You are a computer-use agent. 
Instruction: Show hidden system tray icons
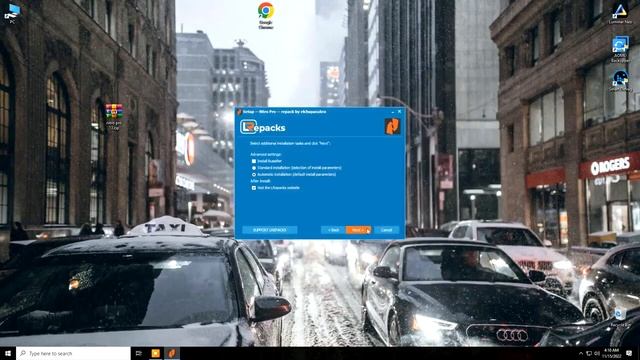[581, 353]
